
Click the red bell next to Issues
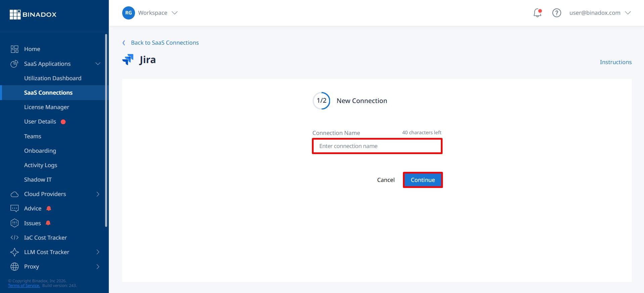(x=48, y=223)
